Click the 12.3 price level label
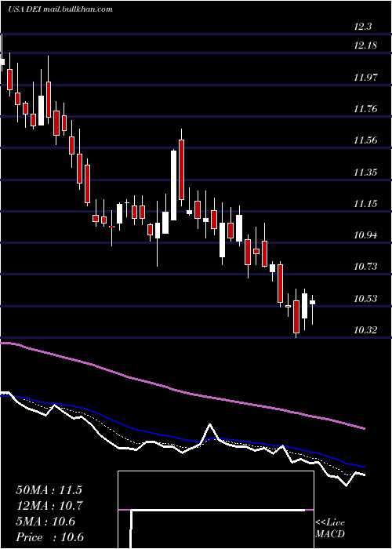392x549 pixels. [363, 27]
